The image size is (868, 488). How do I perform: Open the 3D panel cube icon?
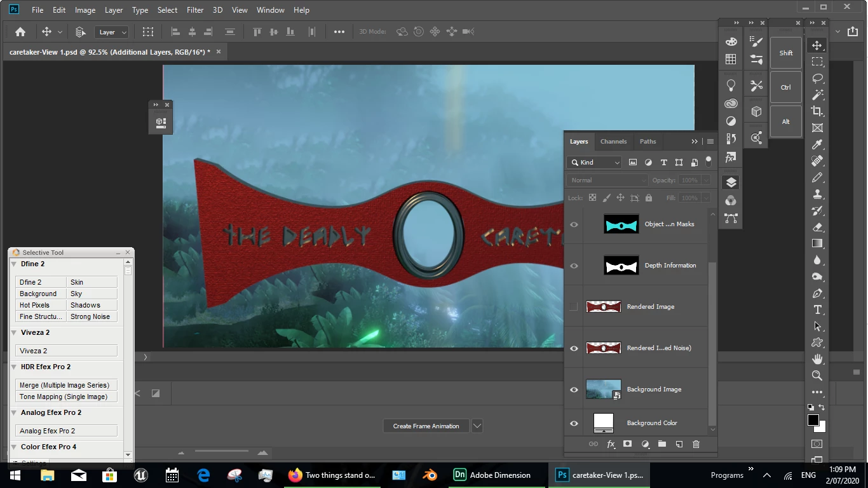(x=756, y=112)
